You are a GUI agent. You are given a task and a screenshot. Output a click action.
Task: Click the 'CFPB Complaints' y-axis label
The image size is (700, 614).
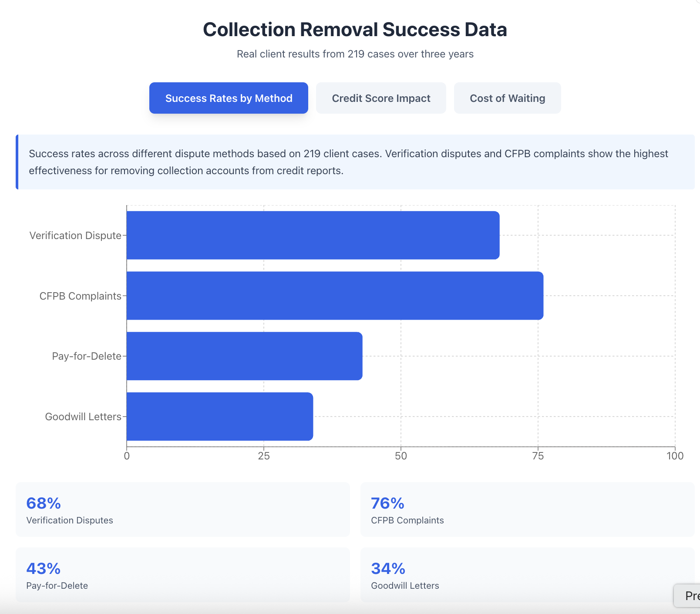pos(81,296)
